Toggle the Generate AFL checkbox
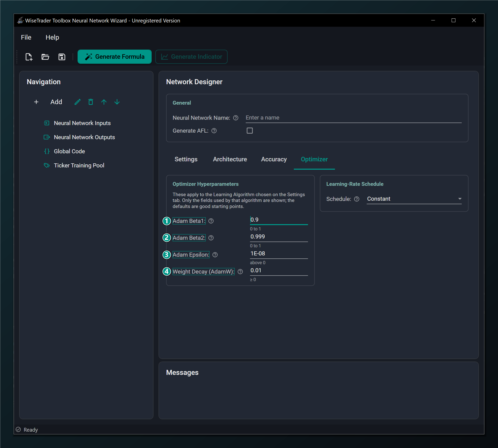498x448 pixels. coord(250,131)
